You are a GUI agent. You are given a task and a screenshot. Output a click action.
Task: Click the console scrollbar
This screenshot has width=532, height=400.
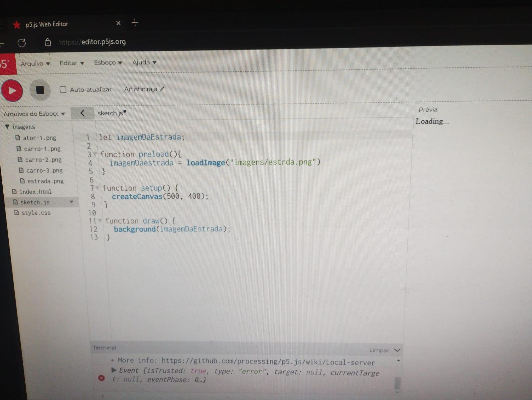tap(397, 383)
